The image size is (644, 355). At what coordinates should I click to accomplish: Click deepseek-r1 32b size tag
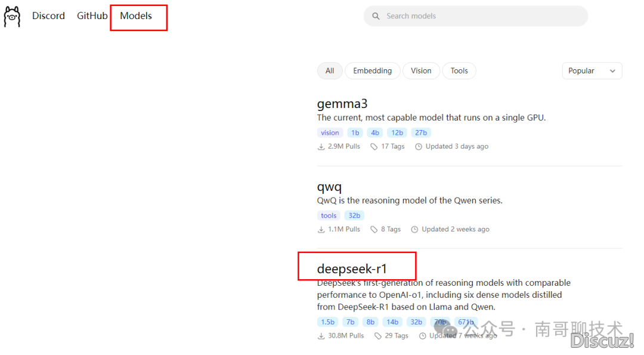[x=416, y=322]
